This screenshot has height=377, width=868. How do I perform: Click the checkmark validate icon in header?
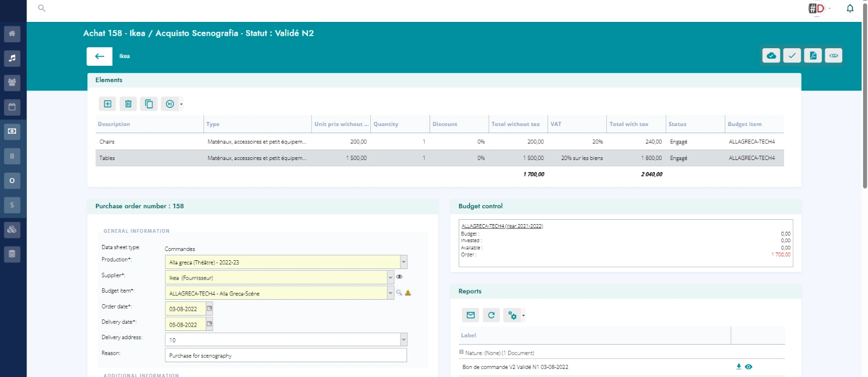pos(792,56)
